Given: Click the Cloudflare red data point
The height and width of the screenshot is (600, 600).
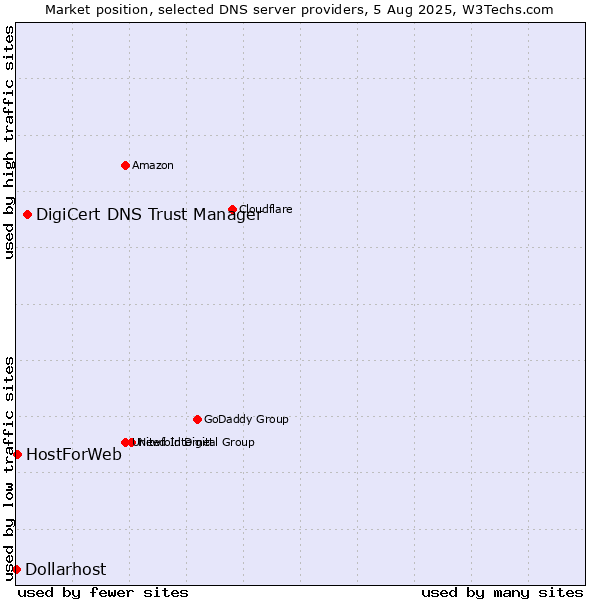Looking at the screenshot, I should (232, 209).
